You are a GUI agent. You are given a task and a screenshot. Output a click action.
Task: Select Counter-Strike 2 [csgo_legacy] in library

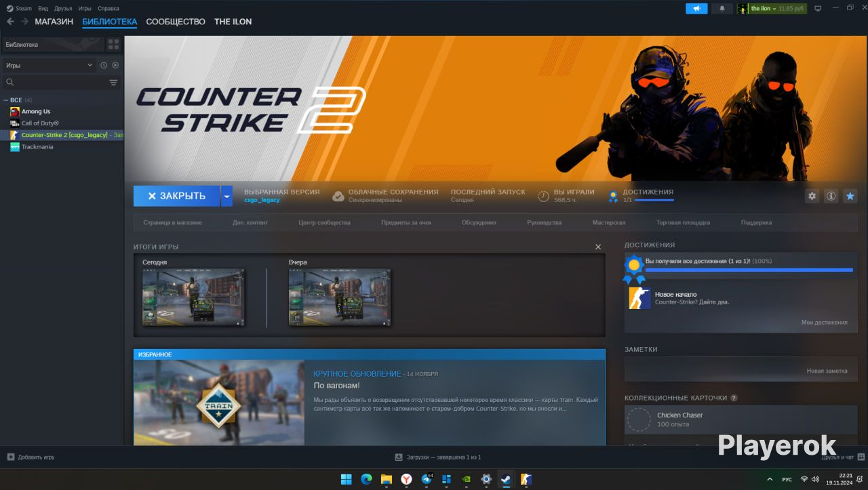[62, 135]
